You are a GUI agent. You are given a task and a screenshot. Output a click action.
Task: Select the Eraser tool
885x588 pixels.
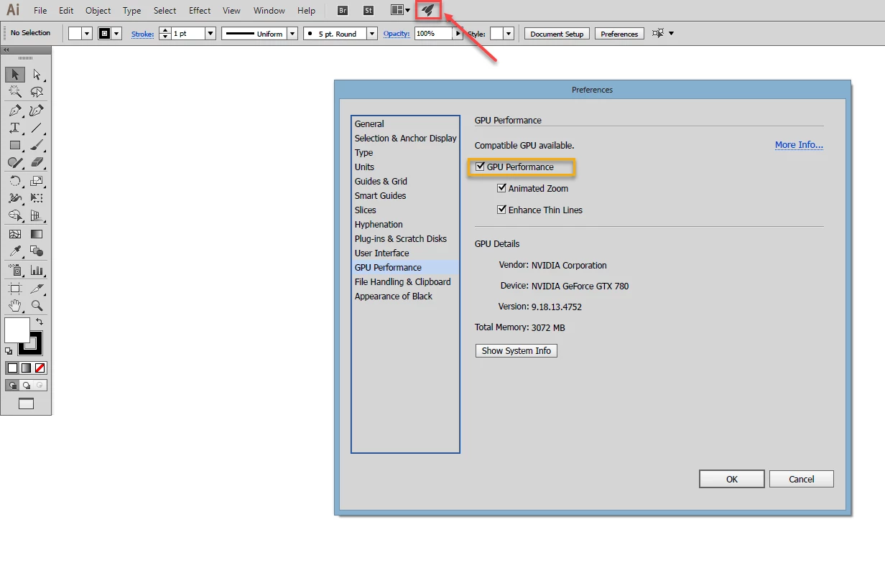[37, 162]
